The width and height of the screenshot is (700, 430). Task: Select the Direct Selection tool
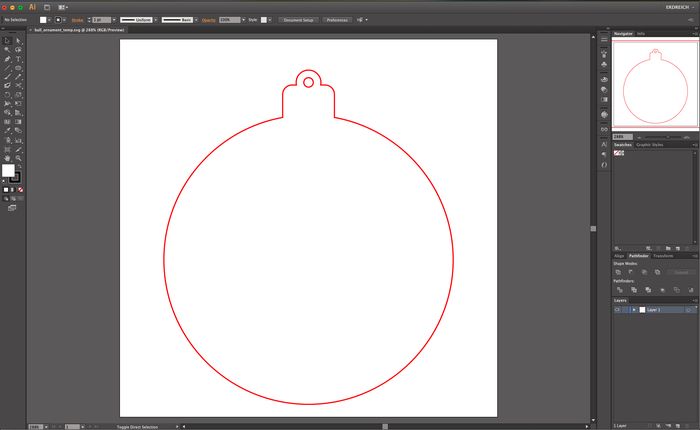(x=18, y=38)
